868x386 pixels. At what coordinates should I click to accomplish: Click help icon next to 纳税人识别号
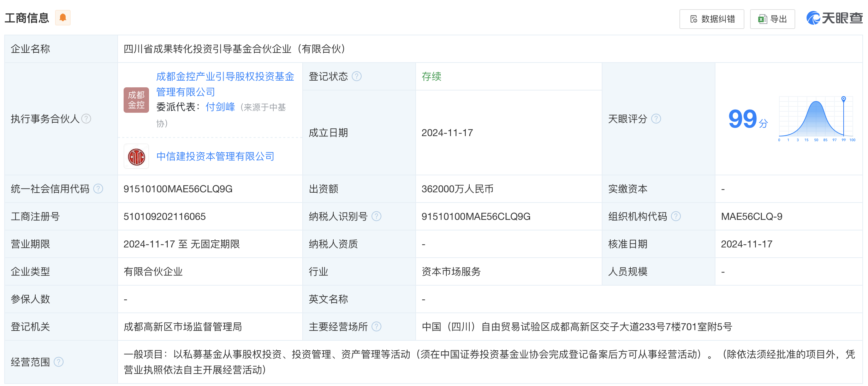[x=376, y=216]
